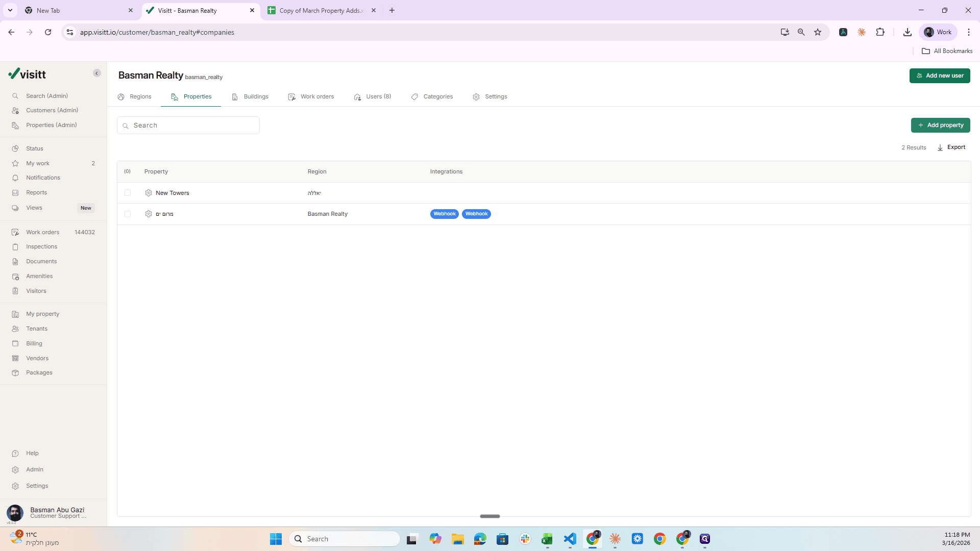Open the Basman Abu Gazi user profile
The height and width of the screenshot is (551, 980).
(x=46, y=513)
